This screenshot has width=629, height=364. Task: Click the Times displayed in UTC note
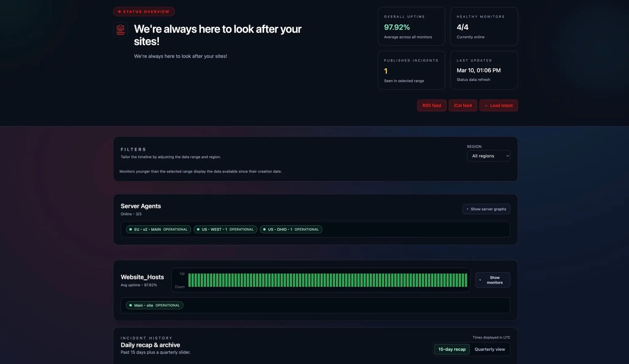(x=491, y=337)
